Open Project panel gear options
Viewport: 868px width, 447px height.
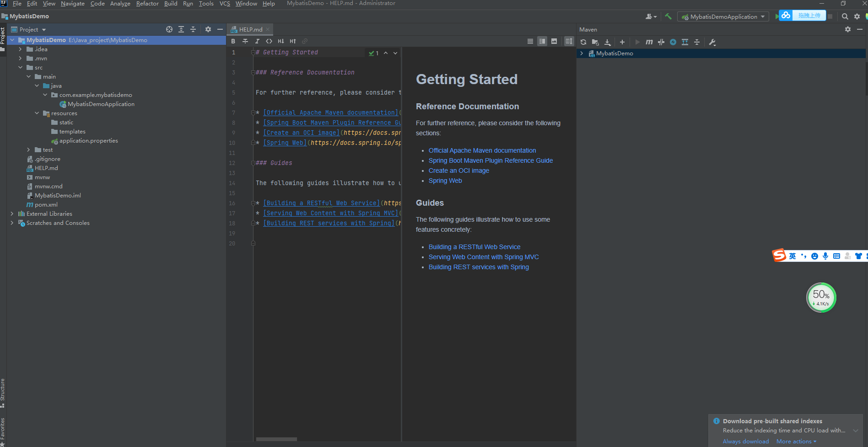pos(208,29)
